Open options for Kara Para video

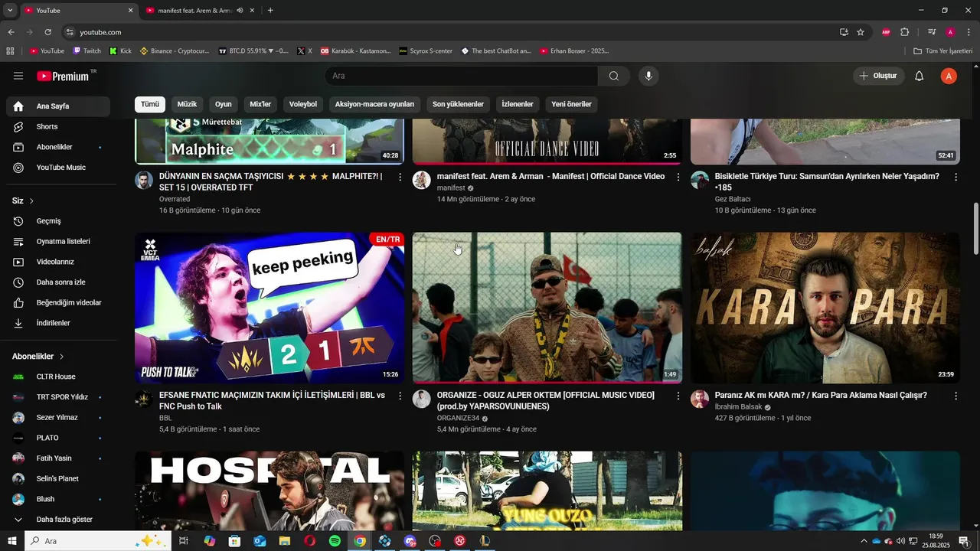click(x=955, y=396)
